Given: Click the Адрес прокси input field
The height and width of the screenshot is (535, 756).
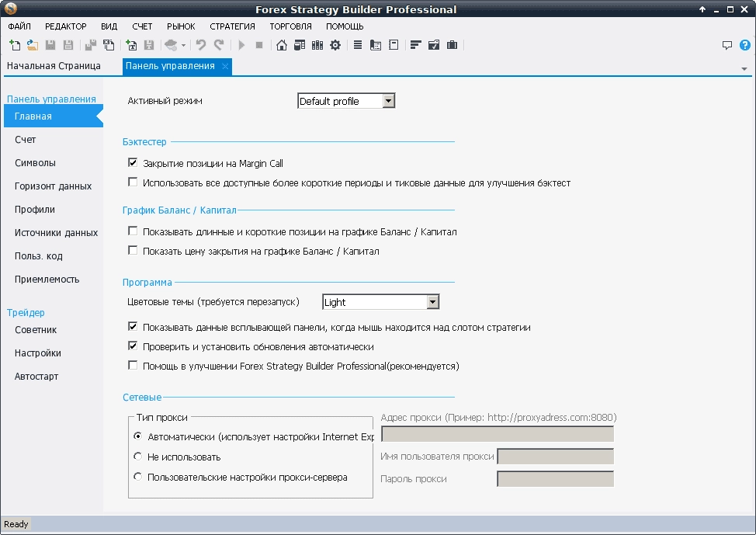Looking at the screenshot, I should coord(498,434).
